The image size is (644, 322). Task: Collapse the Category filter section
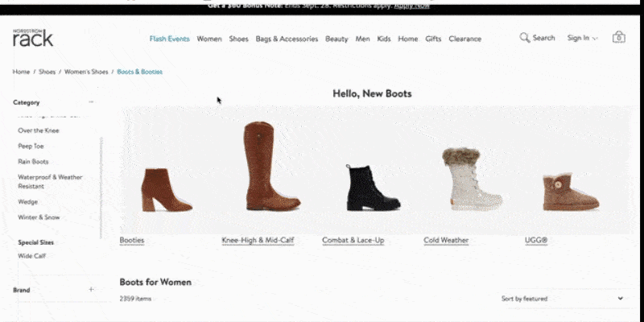(91, 102)
